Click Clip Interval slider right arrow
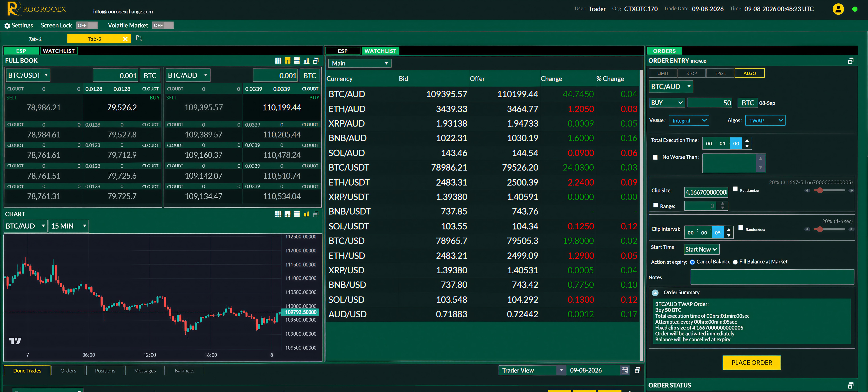This screenshot has height=392, width=868. pos(851,229)
